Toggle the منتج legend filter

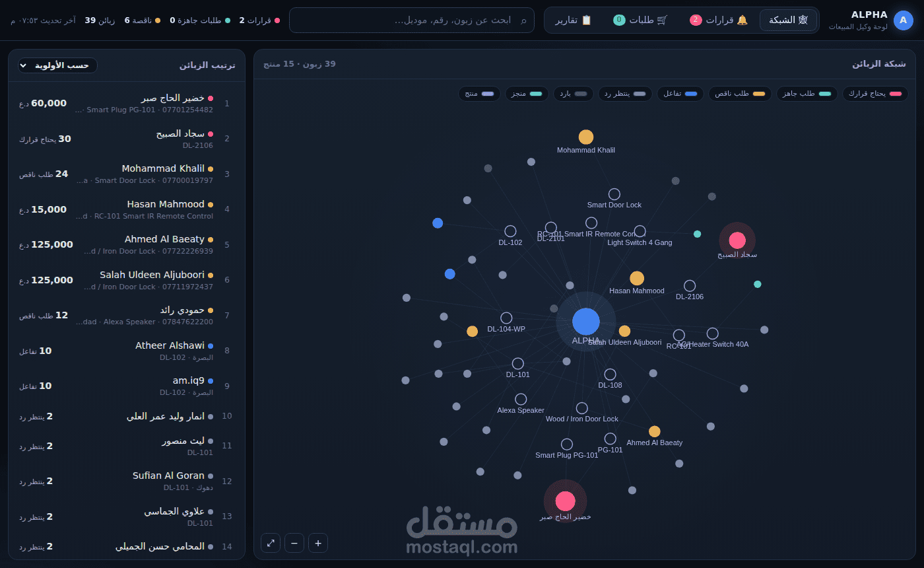click(479, 94)
